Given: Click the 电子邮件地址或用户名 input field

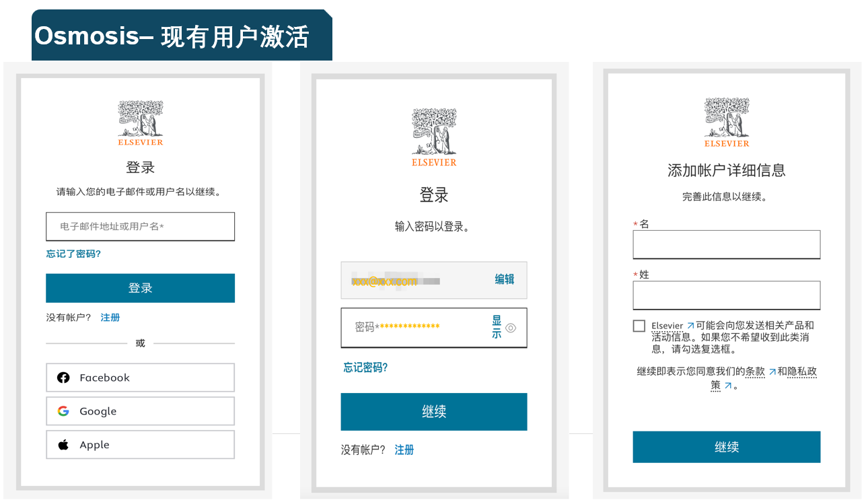Looking at the screenshot, I should (x=140, y=227).
